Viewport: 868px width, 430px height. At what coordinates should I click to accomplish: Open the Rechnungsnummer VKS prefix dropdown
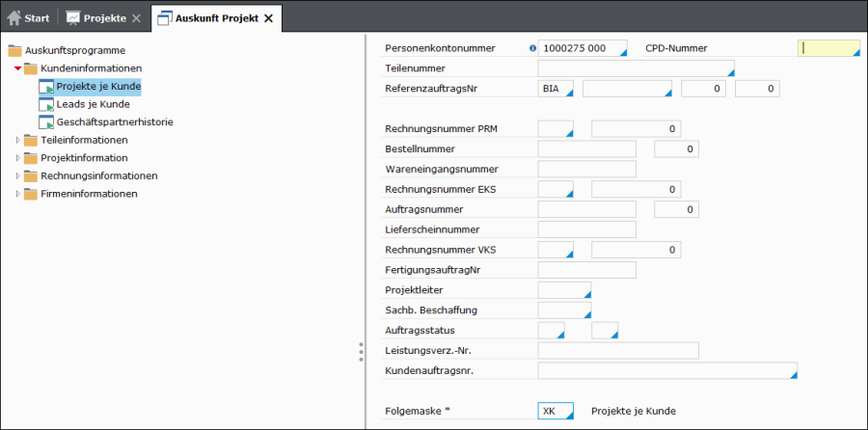coord(556,250)
